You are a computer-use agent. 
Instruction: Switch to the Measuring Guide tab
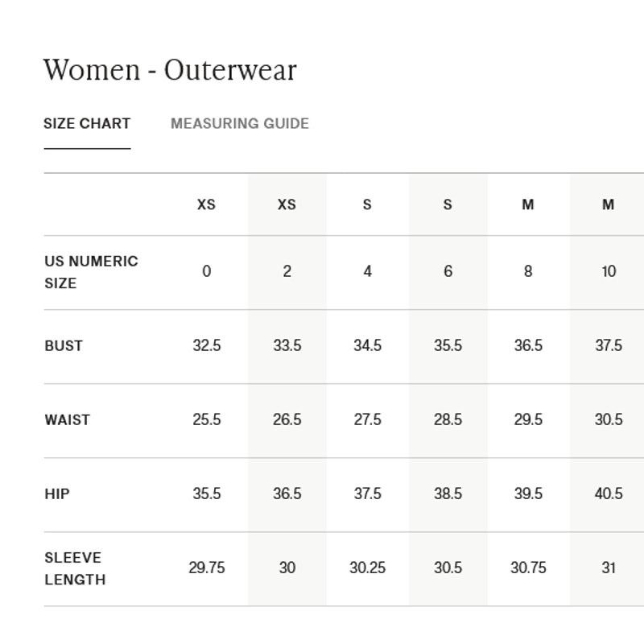click(240, 123)
